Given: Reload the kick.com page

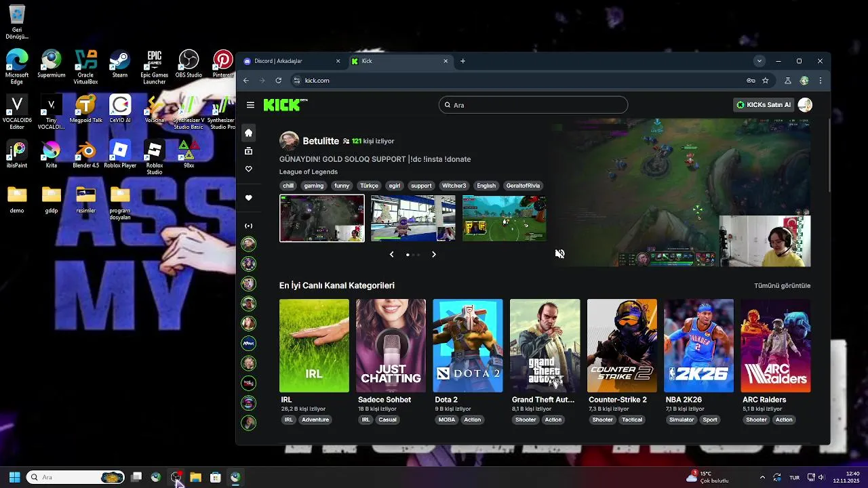Looking at the screenshot, I should 278,80.
